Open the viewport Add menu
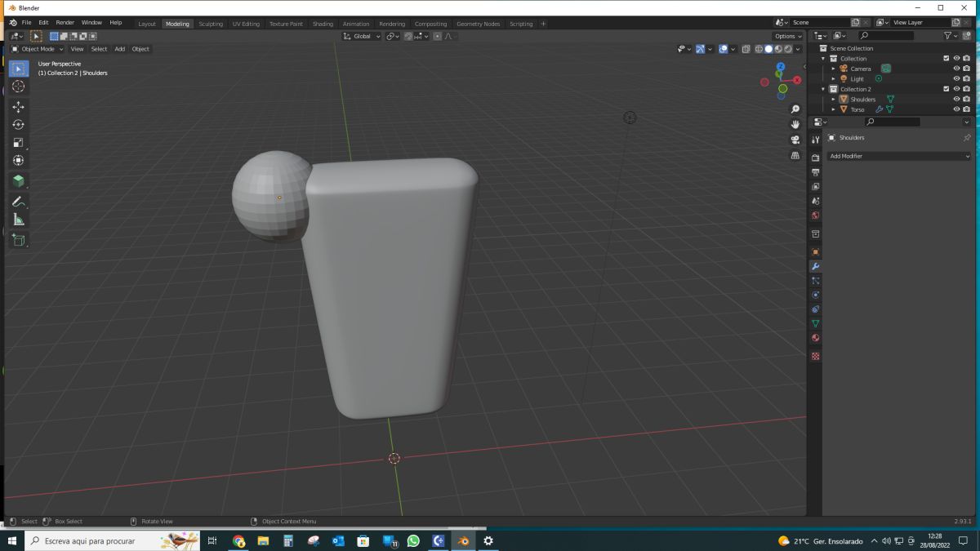 click(119, 49)
